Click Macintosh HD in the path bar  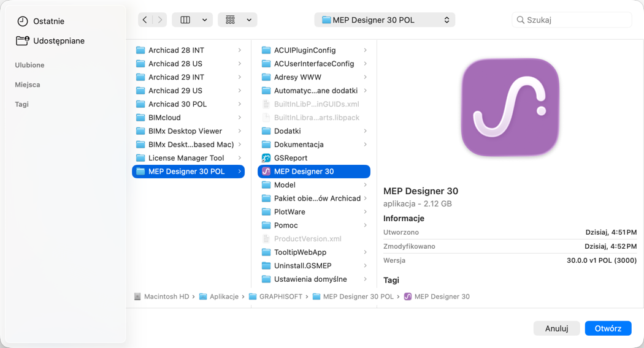pos(166,297)
